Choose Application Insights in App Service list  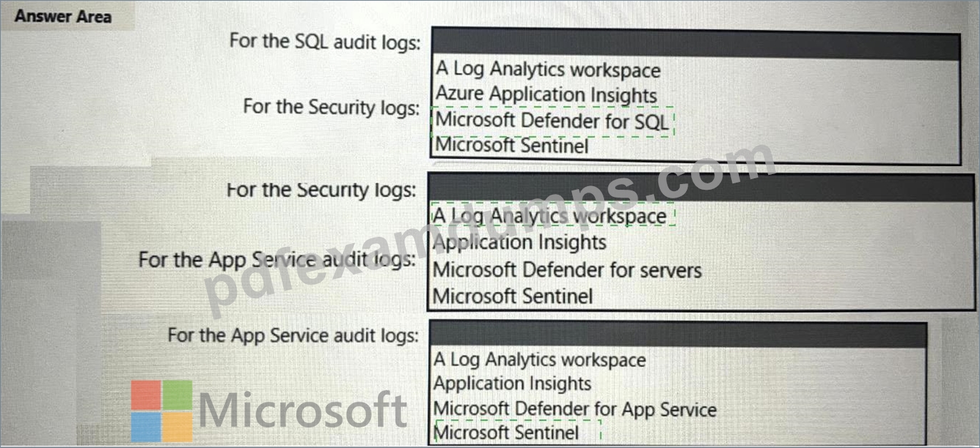512,384
